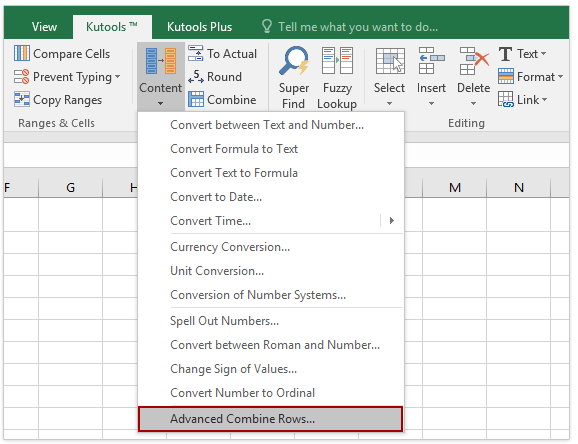The width and height of the screenshot is (578, 444).
Task: Choose Convert between Roman and Number
Action: click(x=271, y=345)
